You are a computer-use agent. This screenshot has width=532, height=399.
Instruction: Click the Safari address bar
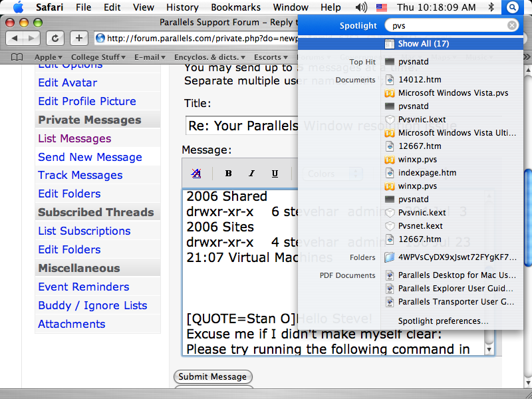[x=196, y=39]
